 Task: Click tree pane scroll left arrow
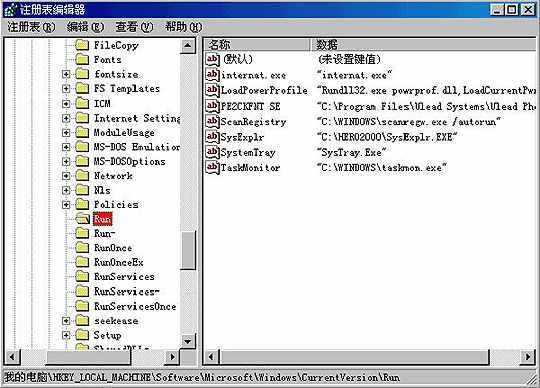12,356
